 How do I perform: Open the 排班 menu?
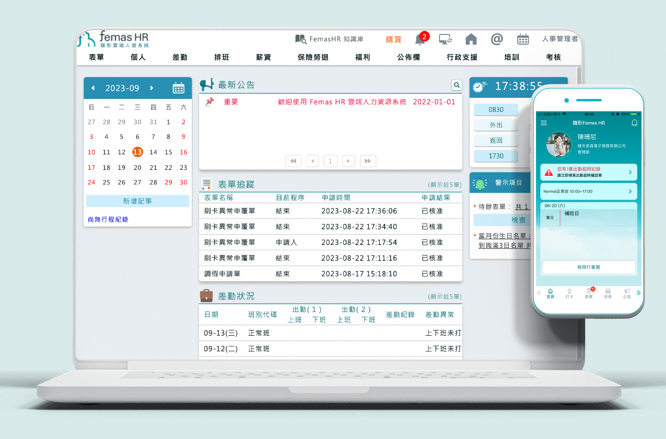click(x=222, y=57)
